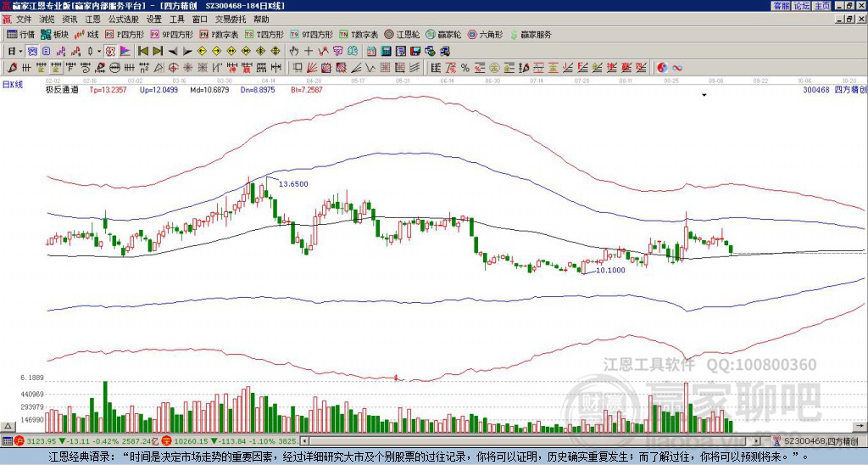868x465 pixels.
Task: Switch to K线 candlestick chart
Action: click(x=86, y=34)
